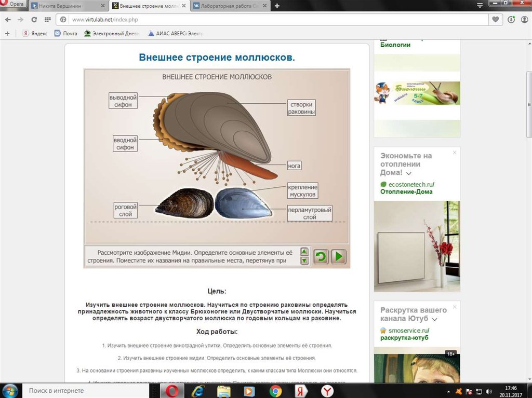The width and height of the screenshot is (532, 398).
Task: Go back using the browser back arrow
Action: tap(8, 20)
